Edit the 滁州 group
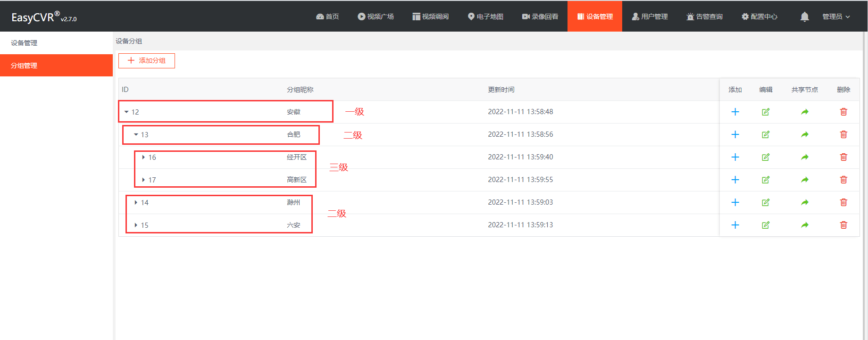 (766, 202)
